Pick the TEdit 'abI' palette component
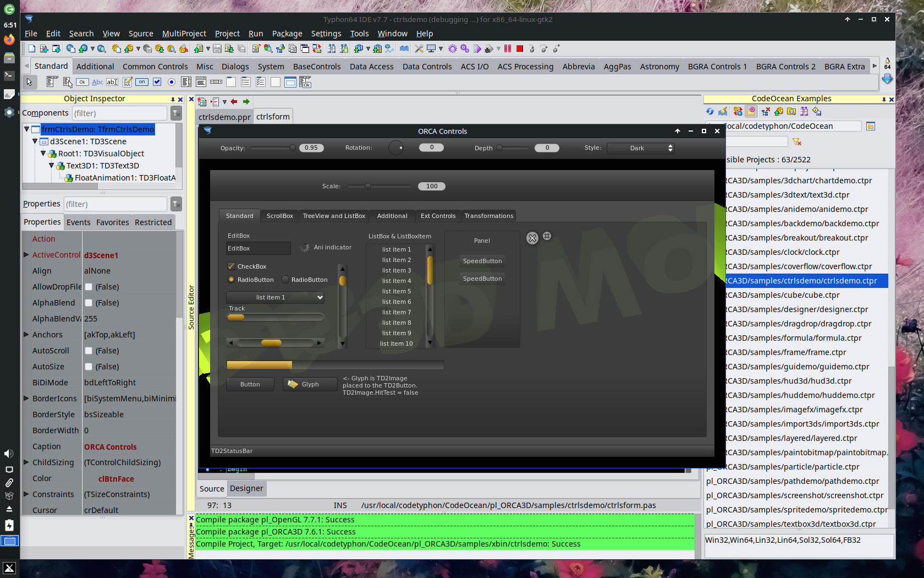Viewport: 924px width, 578px height. [112, 82]
